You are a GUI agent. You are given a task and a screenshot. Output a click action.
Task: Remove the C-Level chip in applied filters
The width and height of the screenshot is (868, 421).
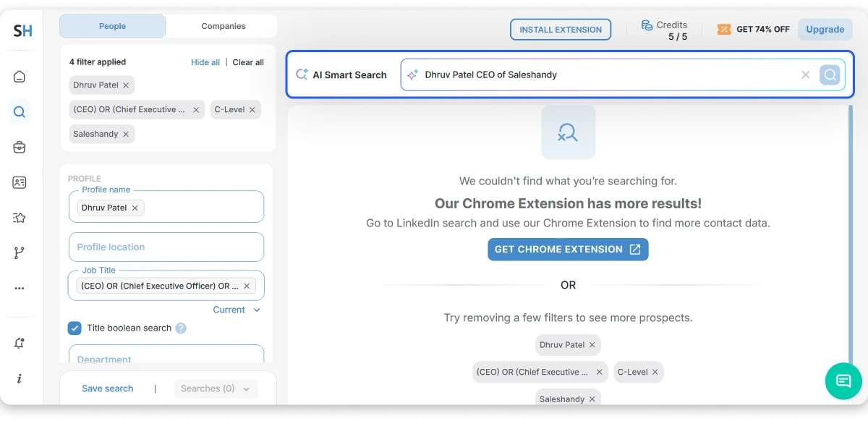[x=252, y=110]
